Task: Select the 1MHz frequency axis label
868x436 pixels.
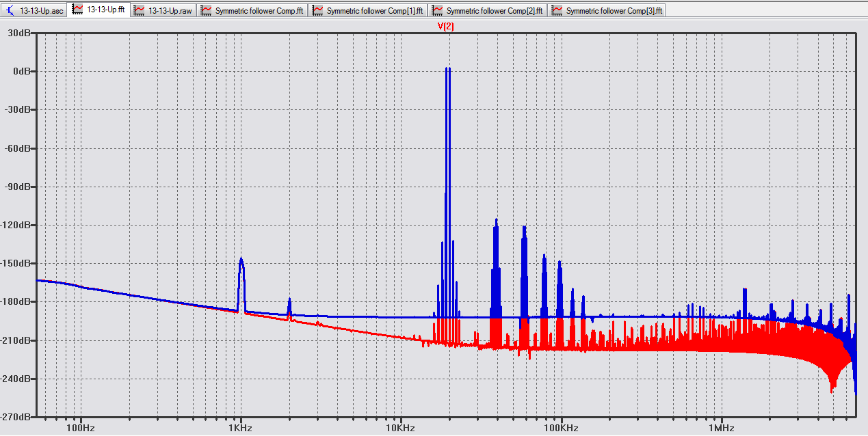Action: click(721, 428)
